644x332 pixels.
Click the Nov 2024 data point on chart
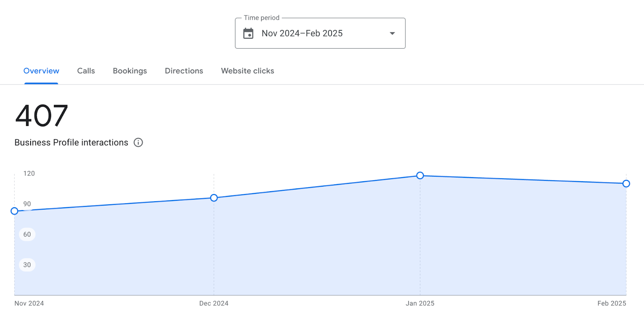click(x=14, y=211)
